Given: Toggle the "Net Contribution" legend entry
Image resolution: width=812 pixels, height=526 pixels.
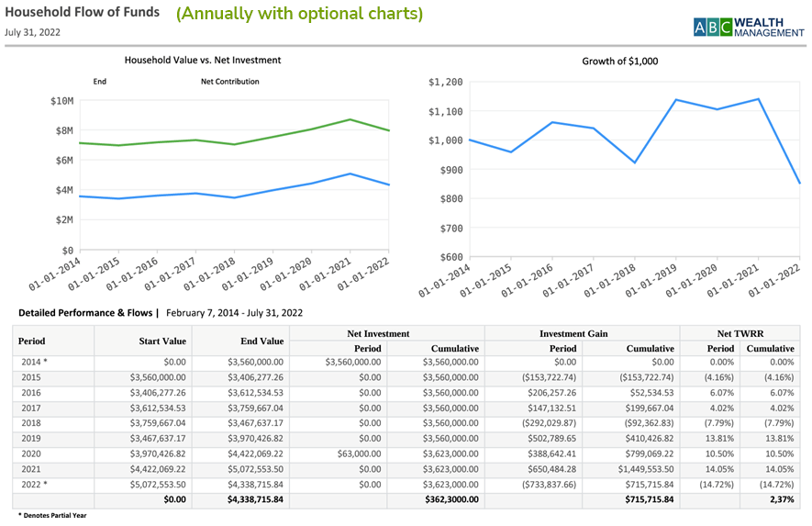Looking at the screenshot, I should click(229, 82).
